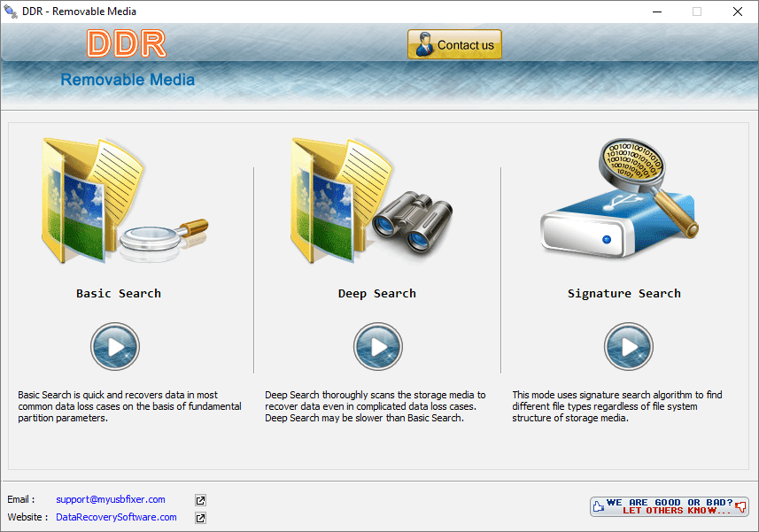Select the Basic Search title label

pyautogui.click(x=119, y=294)
